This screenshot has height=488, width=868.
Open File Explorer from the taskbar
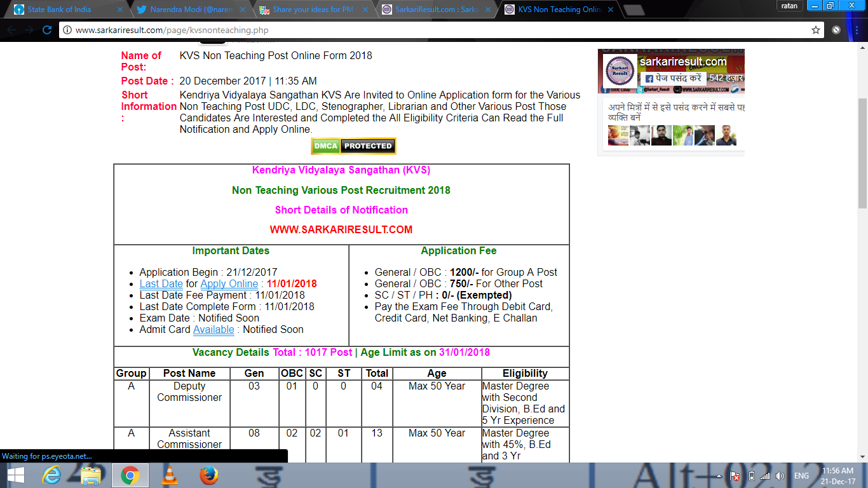[92, 475]
